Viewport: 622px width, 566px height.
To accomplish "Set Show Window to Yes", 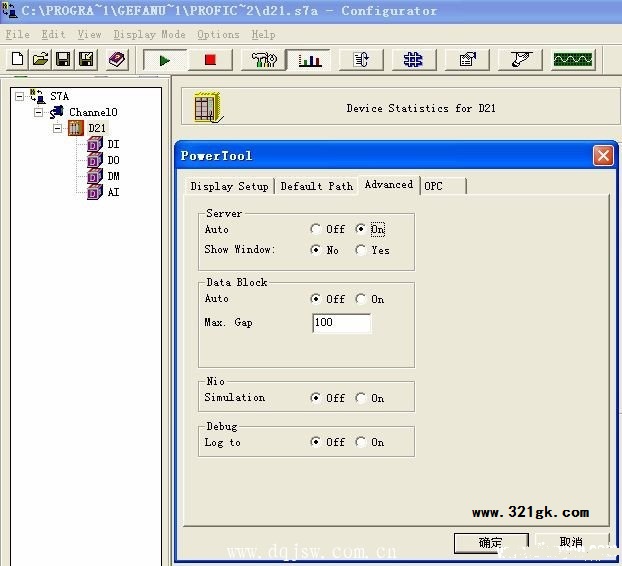I will coord(361,250).
